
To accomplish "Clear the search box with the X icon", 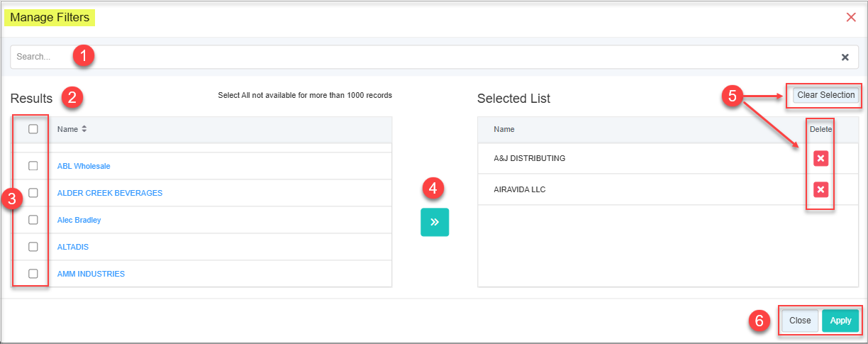I will point(845,57).
